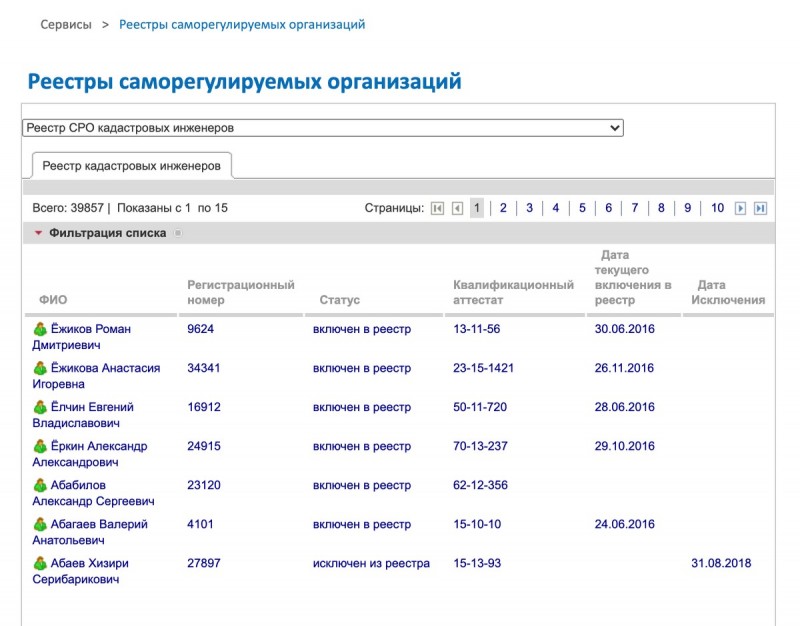The height and width of the screenshot is (626, 800).
Task: Click certificate number 50-11-720
Action: [480, 407]
